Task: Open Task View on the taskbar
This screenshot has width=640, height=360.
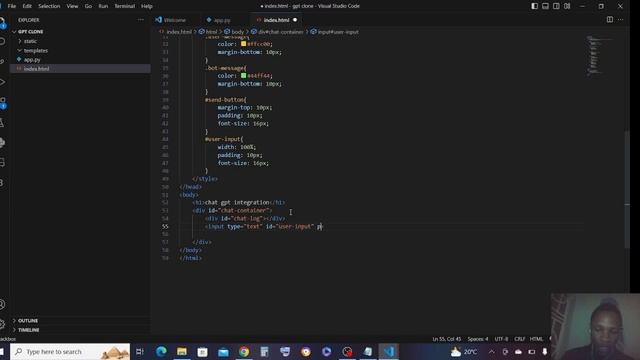Action: point(140,351)
